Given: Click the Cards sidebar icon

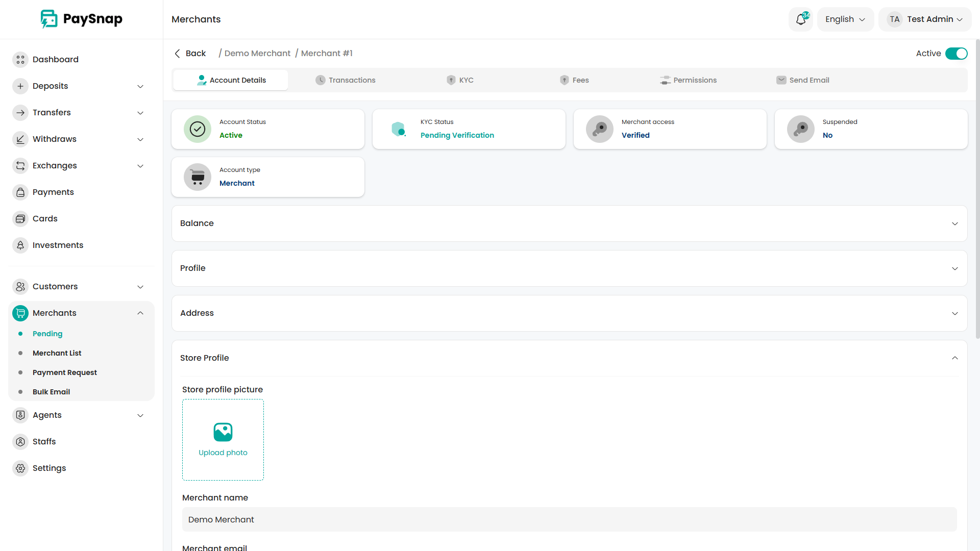Looking at the screenshot, I should click(20, 219).
